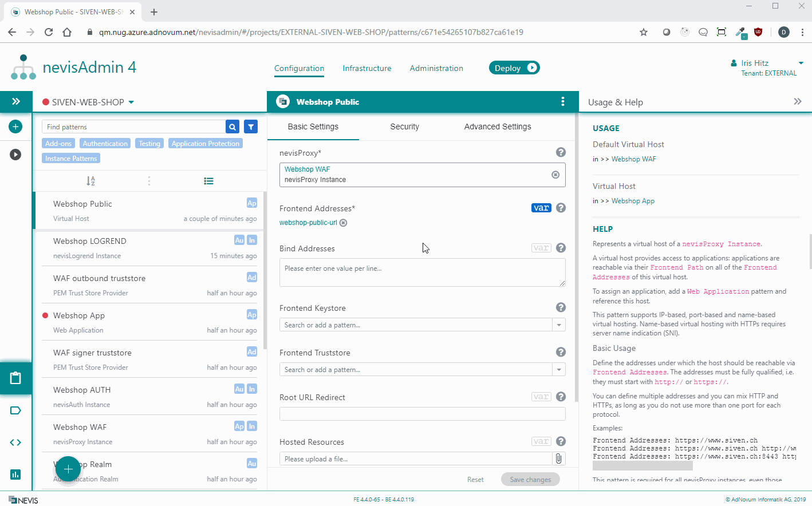Expand the SIVEN-WEB-SHOP project dropdown

[x=131, y=102]
